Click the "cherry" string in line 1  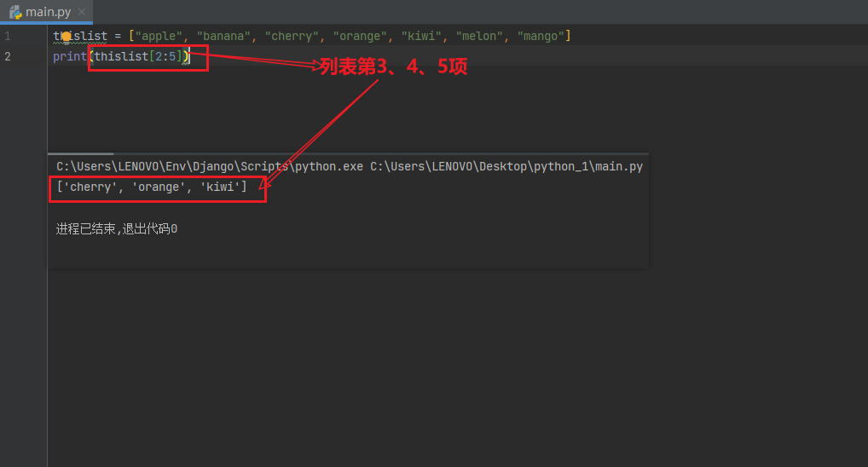[x=292, y=36]
